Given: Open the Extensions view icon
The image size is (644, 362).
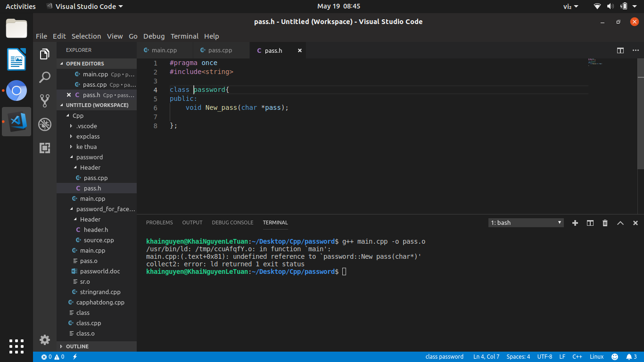Looking at the screenshot, I should (45, 148).
